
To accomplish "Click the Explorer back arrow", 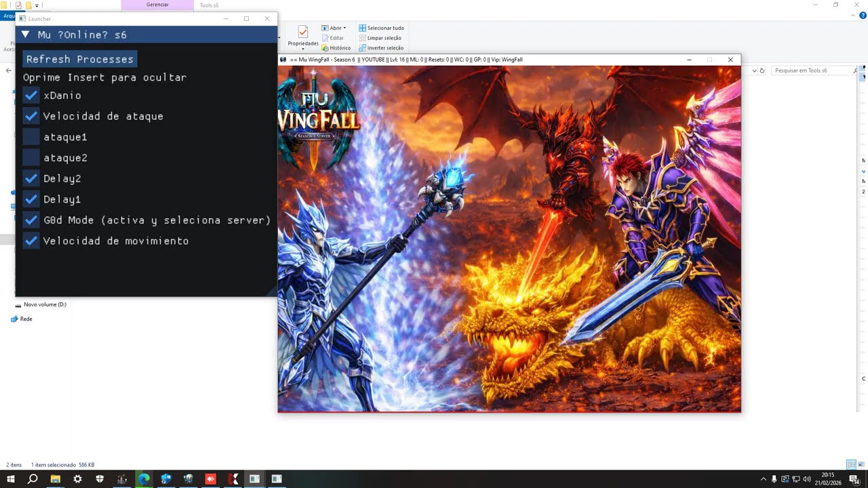I will point(8,70).
